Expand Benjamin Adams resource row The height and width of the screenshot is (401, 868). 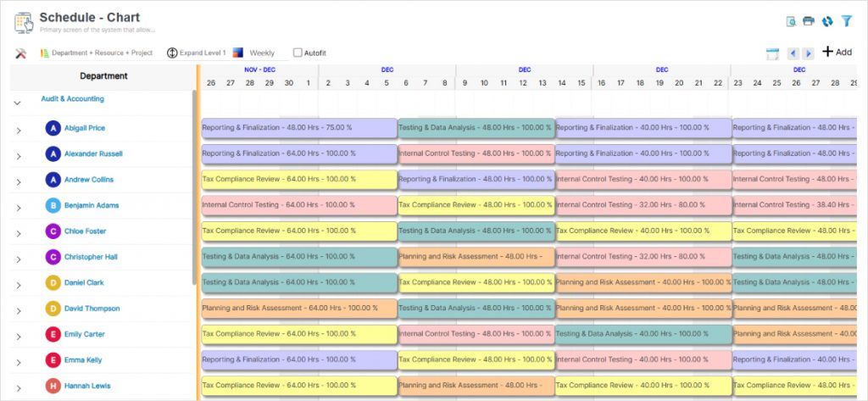(19, 207)
